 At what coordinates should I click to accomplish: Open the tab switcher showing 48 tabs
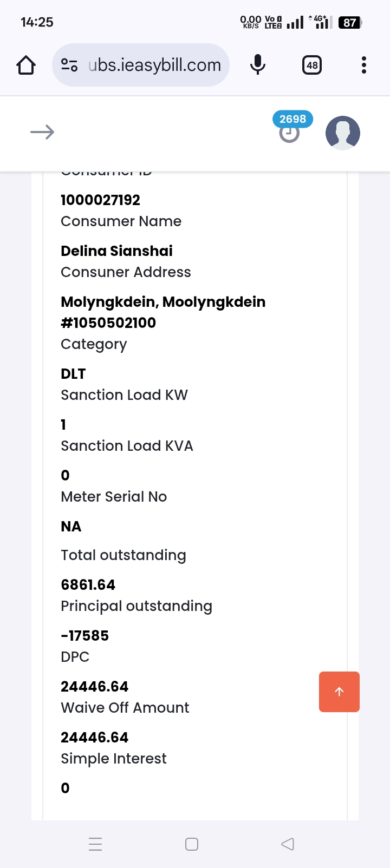pyautogui.click(x=312, y=65)
